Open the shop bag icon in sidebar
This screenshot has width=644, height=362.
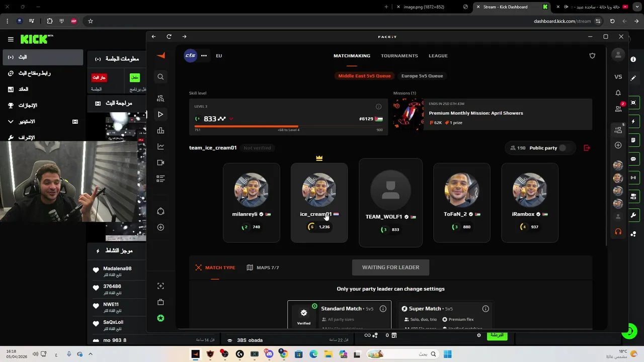tap(160, 302)
